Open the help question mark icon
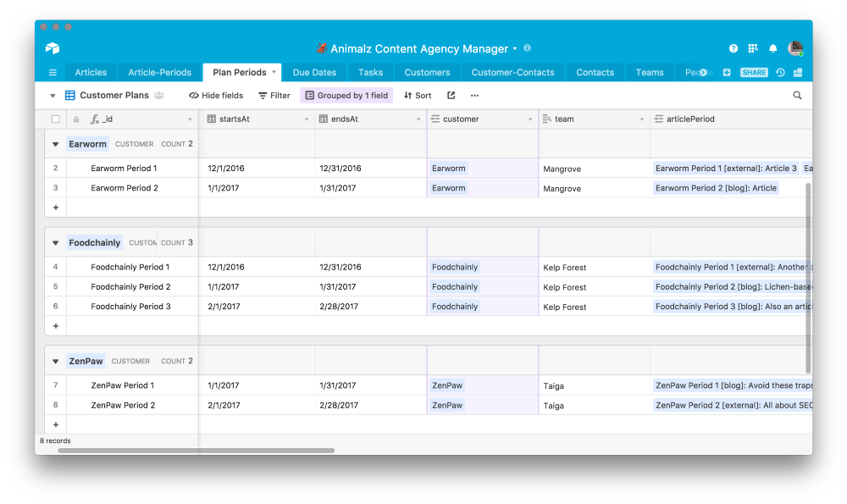This screenshot has width=847, height=504. point(733,48)
